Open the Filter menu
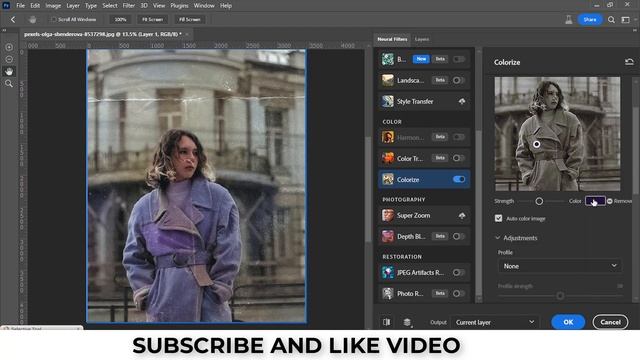Image resolution: width=640 pixels, height=360 pixels. click(129, 6)
